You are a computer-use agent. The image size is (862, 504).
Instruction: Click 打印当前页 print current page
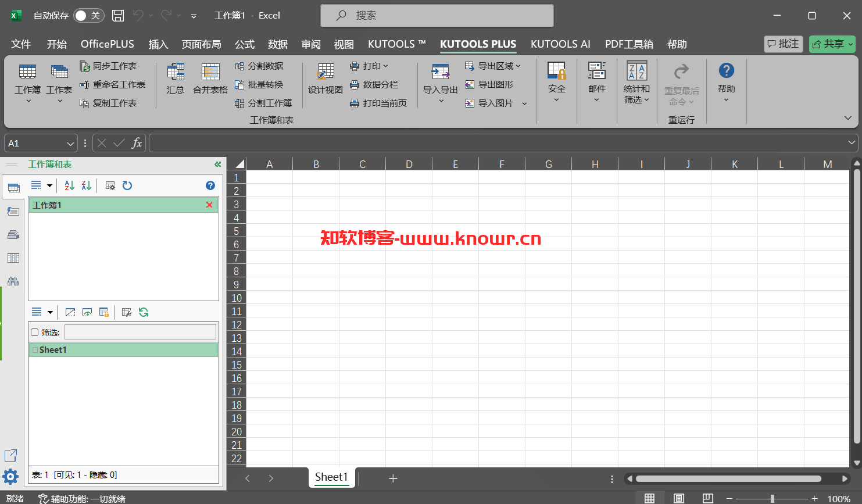(x=378, y=103)
